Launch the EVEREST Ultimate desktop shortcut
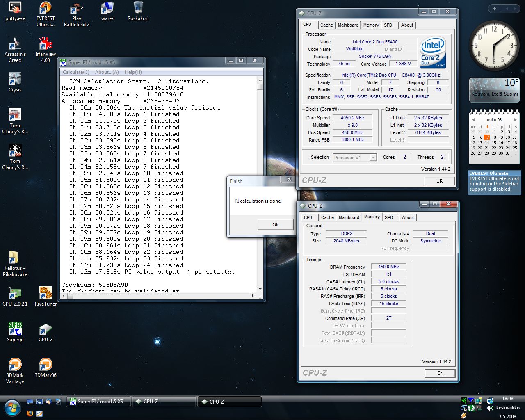525x420 pixels. pos(46,14)
